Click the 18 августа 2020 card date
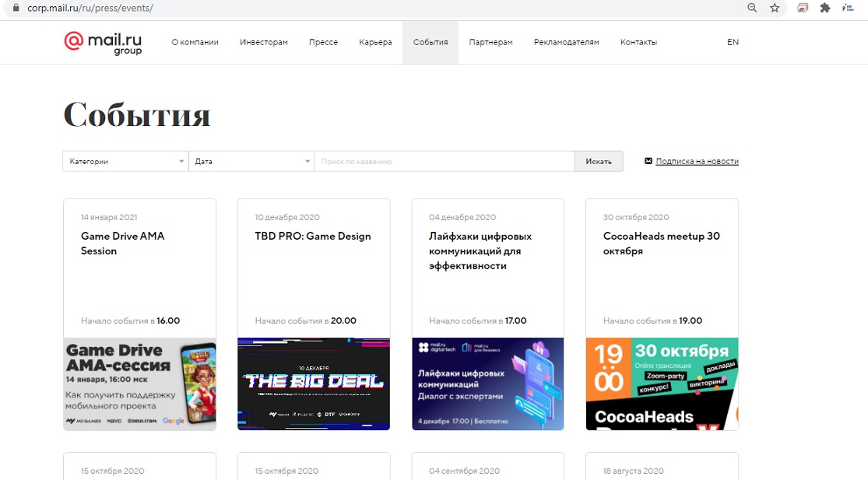This screenshot has height=480, width=868. [633, 471]
